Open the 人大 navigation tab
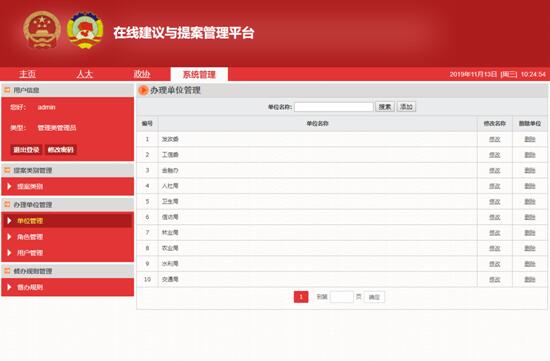The width and height of the screenshot is (550, 361). [85, 74]
